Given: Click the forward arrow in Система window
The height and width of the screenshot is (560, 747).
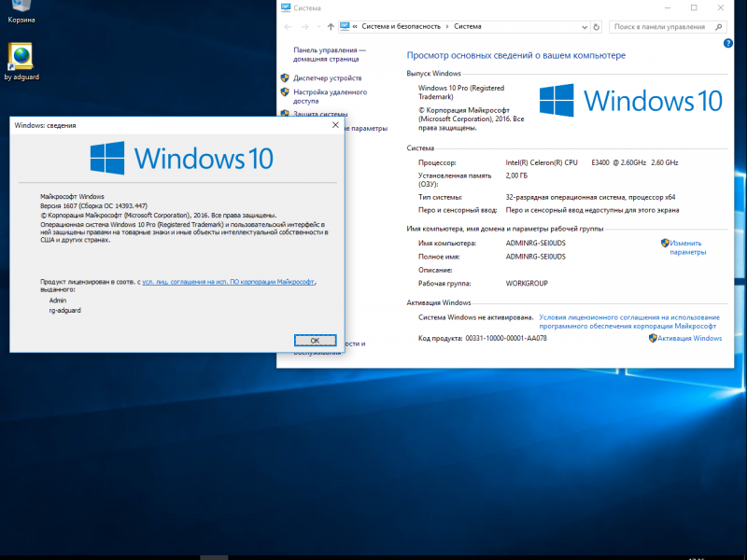Looking at the screenshot, I should (x=305, y=27).
